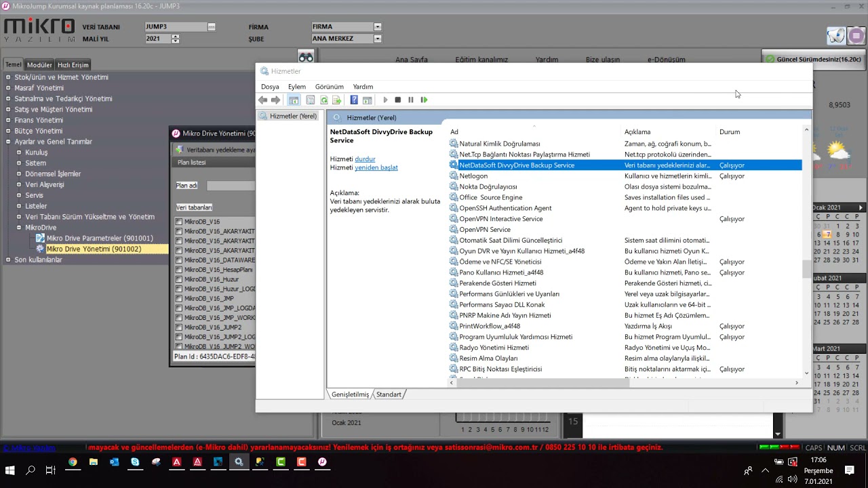Expand Stok/ürün ve Hizmet Yönetimi node

[8, 77]
